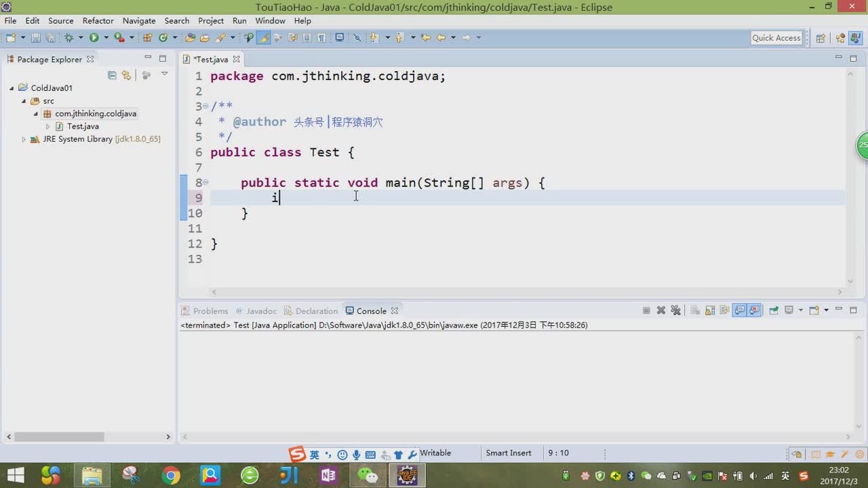868x488 pixels.
Task: Close the Test.java editor tab
Action: tap(236, 59)
